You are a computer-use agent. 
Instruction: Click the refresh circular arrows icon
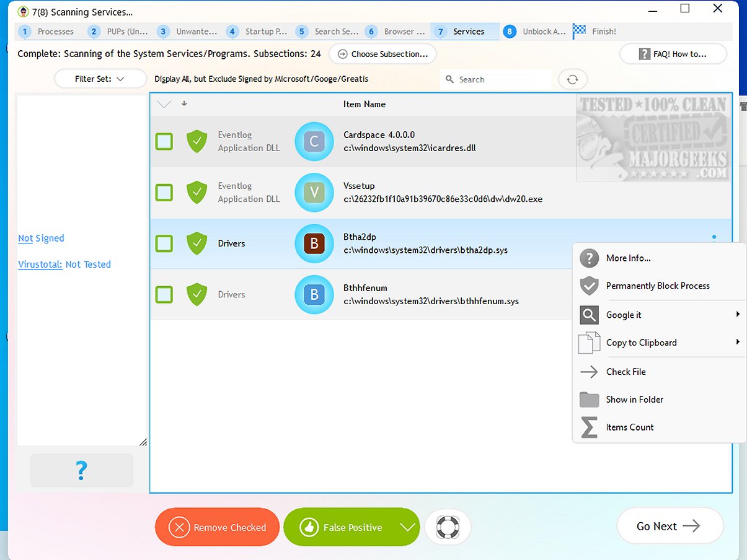[x=573, y=79]
